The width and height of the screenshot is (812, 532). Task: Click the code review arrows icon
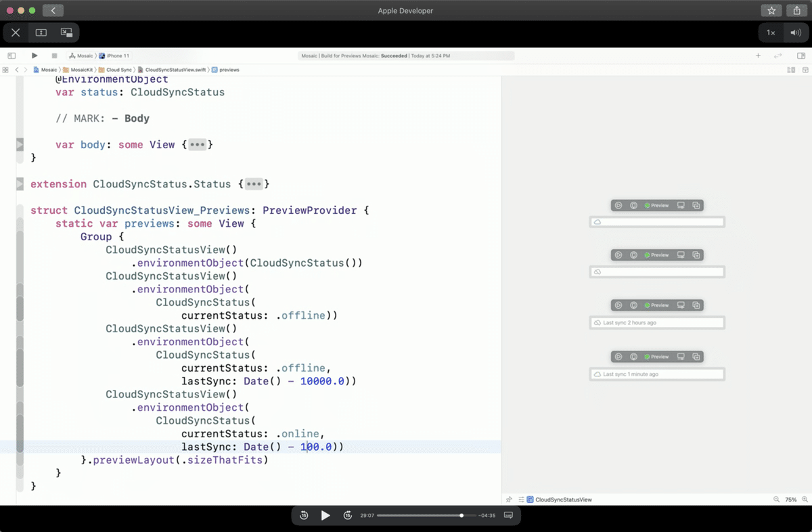pyautogui.click(x=778, y=56)
